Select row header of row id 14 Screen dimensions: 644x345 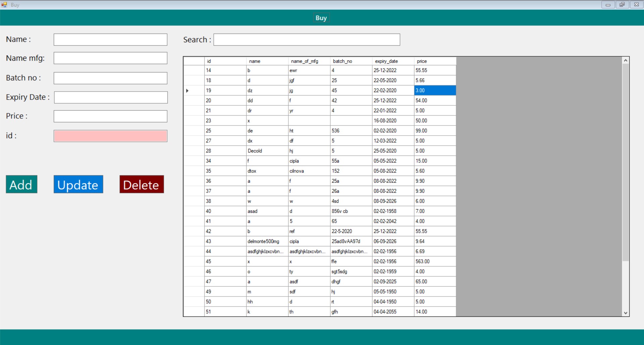[x=194, y=70]
